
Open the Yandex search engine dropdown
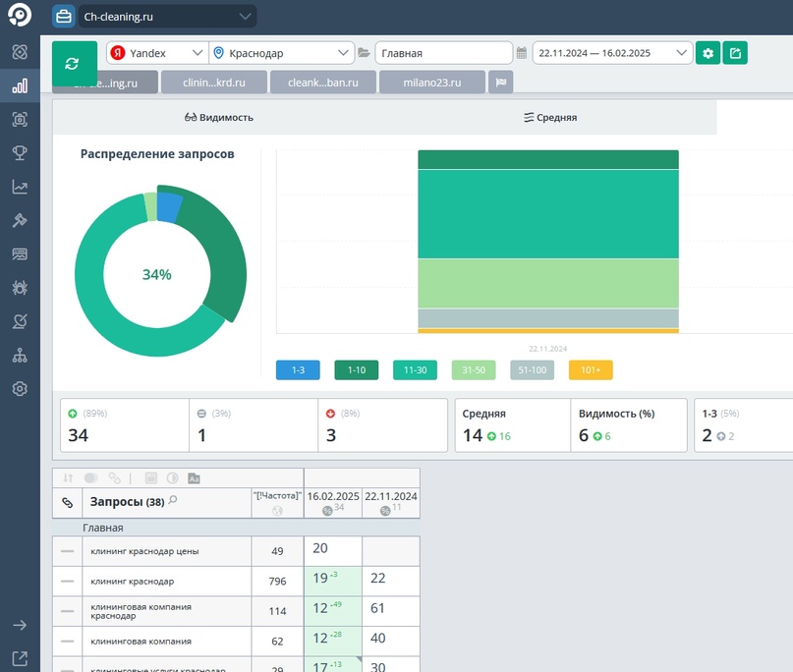pos(157,53)
